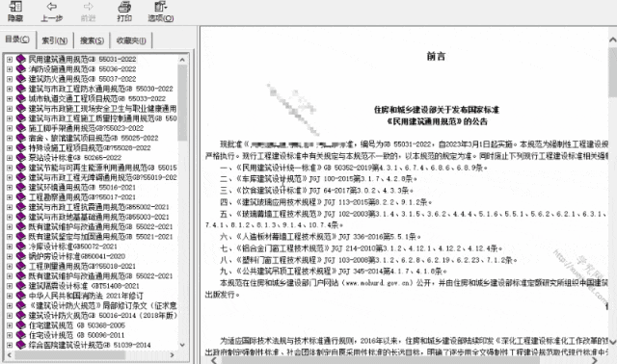
Task: Switch to the 搜索(S) tab
Action: tap(93, 40)
